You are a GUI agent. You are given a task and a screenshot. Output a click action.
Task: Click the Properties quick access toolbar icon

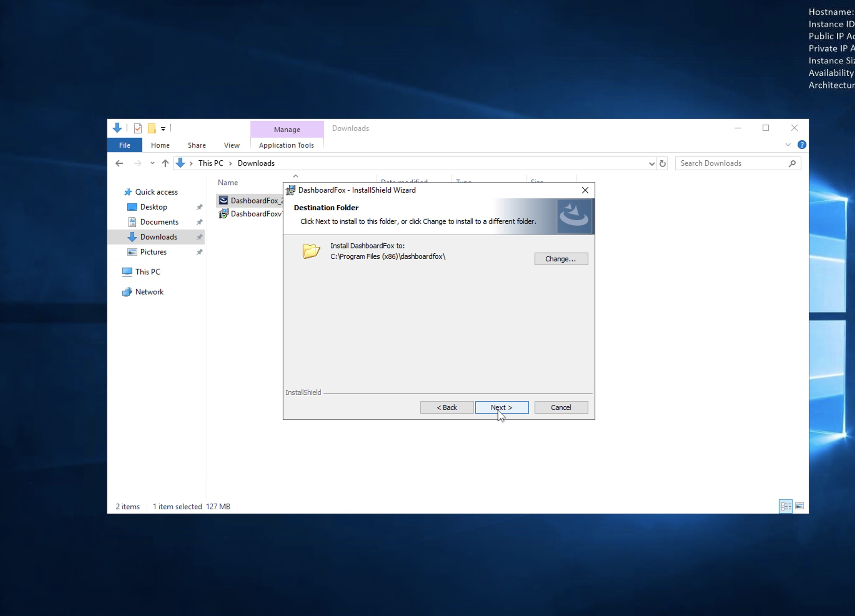coord(138,129)
